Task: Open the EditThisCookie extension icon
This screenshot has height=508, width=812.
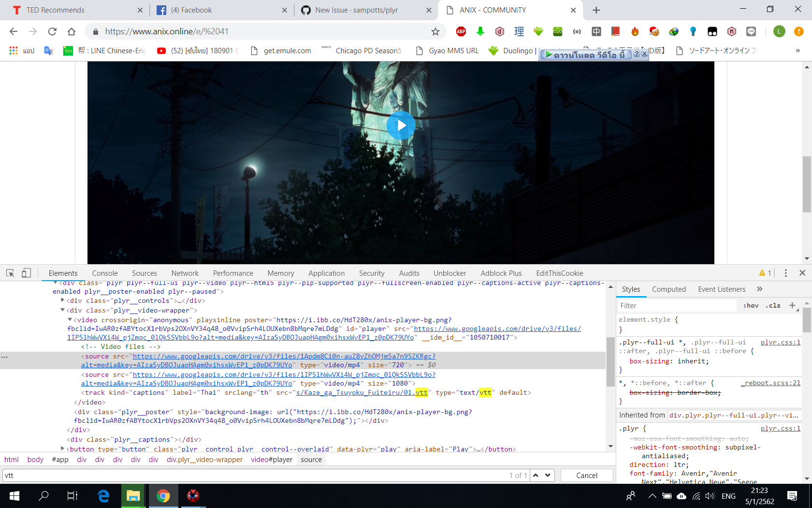Action: pos(654,31)
